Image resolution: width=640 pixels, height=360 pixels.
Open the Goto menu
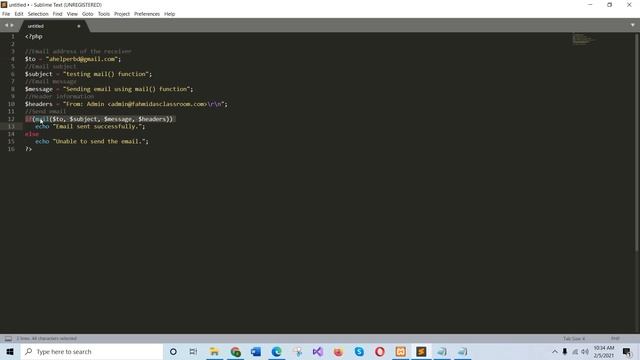87,14
